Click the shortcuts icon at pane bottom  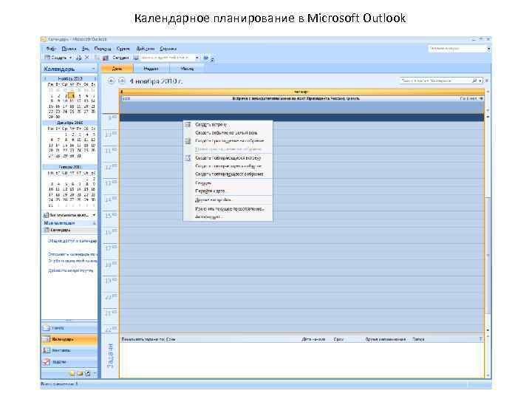(87, 374)
